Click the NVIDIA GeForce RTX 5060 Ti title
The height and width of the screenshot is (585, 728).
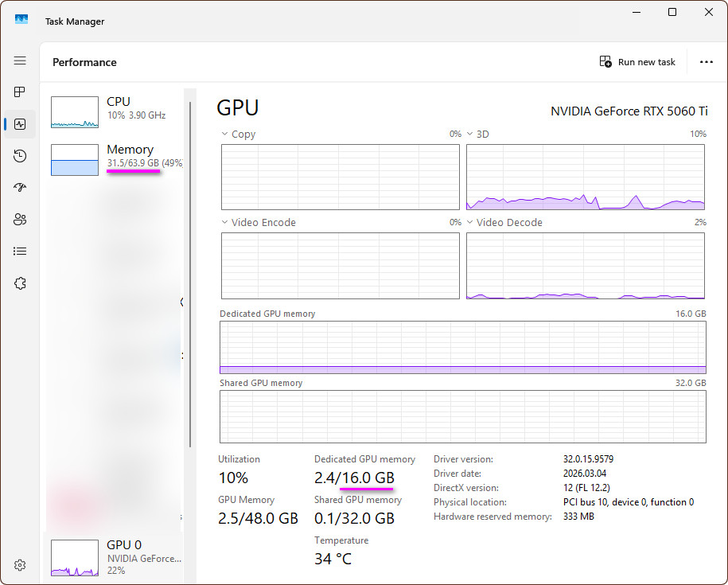pyautogui.click(x=629, y=111)
